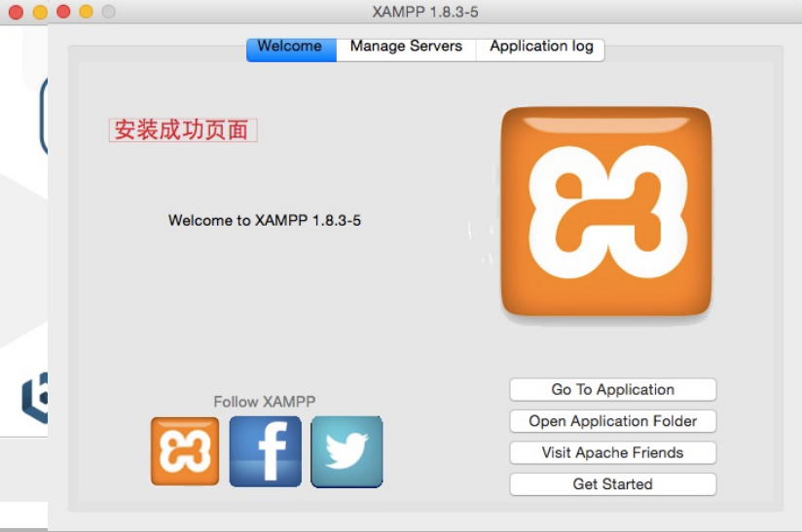Click the 'Welcome to XAMPP 1.8.3-5' text

pyautogui.click(x=265, y=220)
